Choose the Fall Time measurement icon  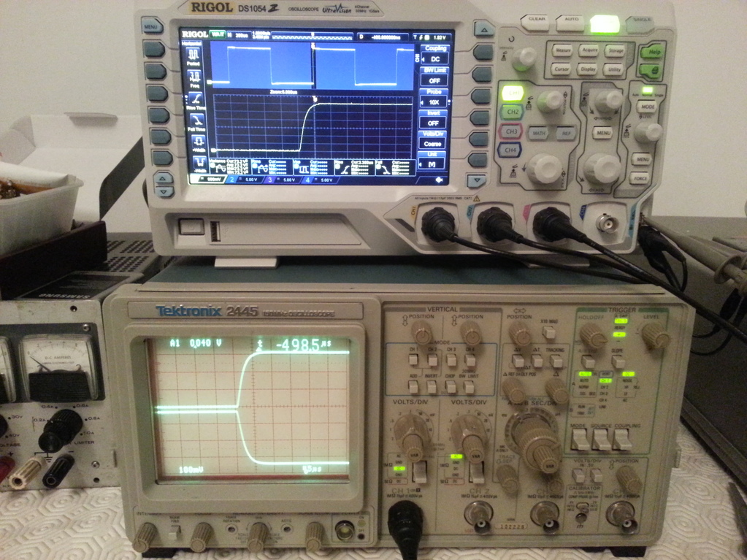[196, 123]
